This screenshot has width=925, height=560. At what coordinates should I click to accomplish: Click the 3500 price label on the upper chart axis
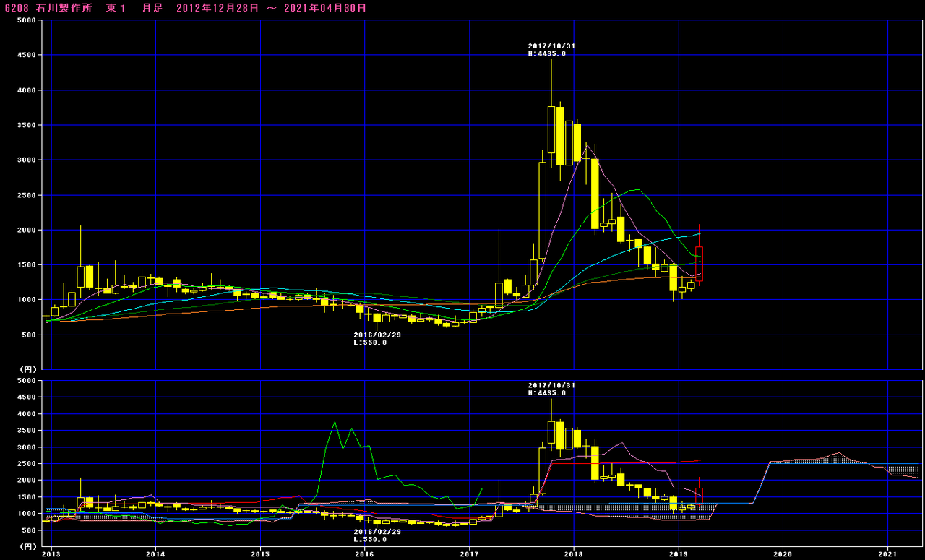click(27, 125)
